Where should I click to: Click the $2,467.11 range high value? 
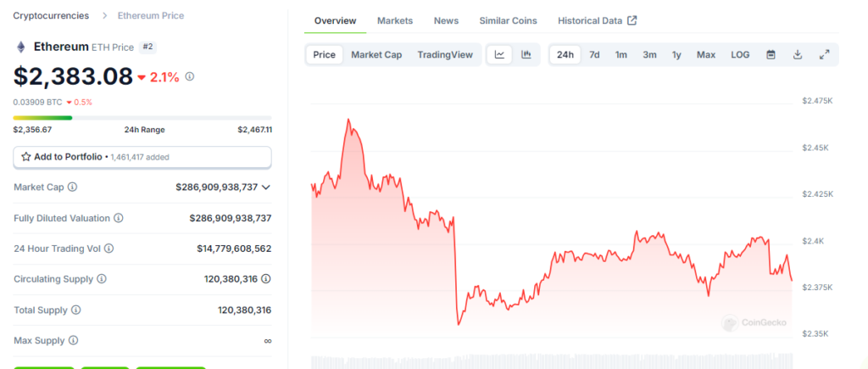pos(254,130)
